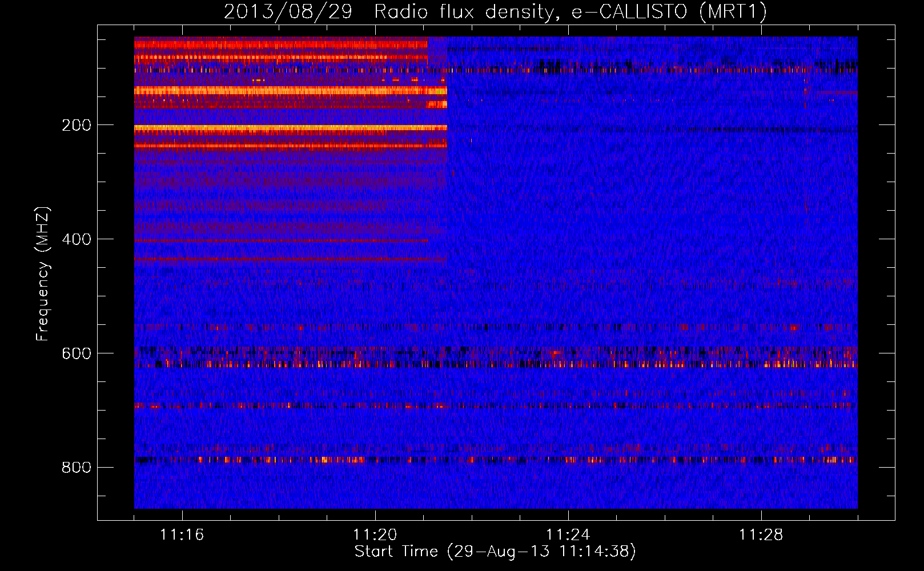Click the 11:24 time tick label
Viewport: 924px width, 571px height.
[x=568, y=535]
